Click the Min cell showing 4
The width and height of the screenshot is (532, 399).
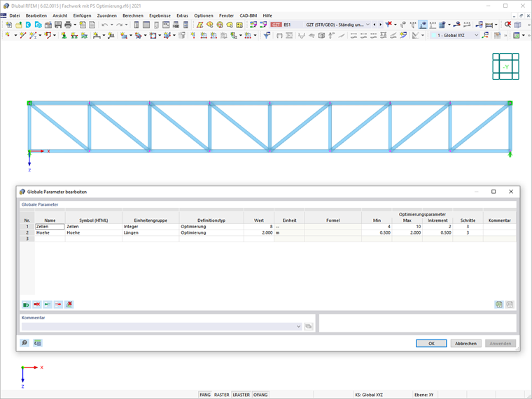pos(377,227)
